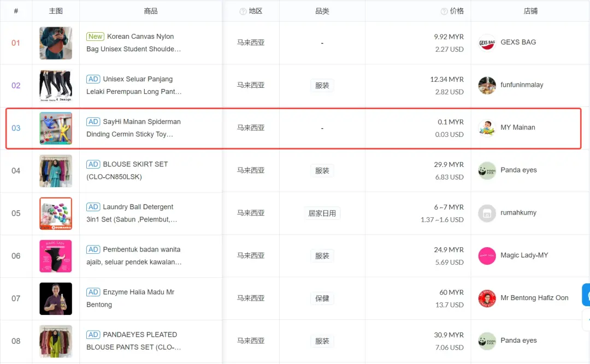Click the 商品 column header
The width and height of the screenshot is (590, 364).
[151, 11]
